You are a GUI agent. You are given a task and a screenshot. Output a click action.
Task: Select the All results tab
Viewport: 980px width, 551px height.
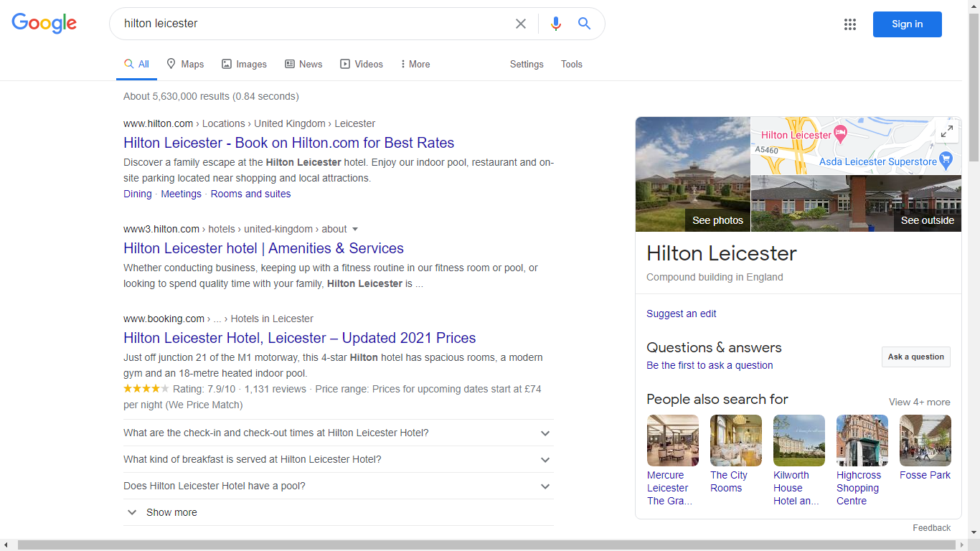point(136,64)
